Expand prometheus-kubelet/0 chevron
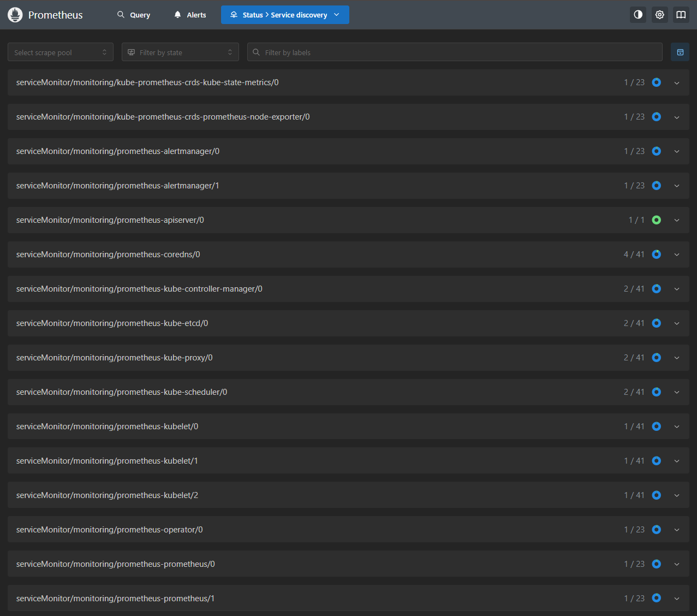The width and height of the screenshot is (697, 616). tap(677, 427)
